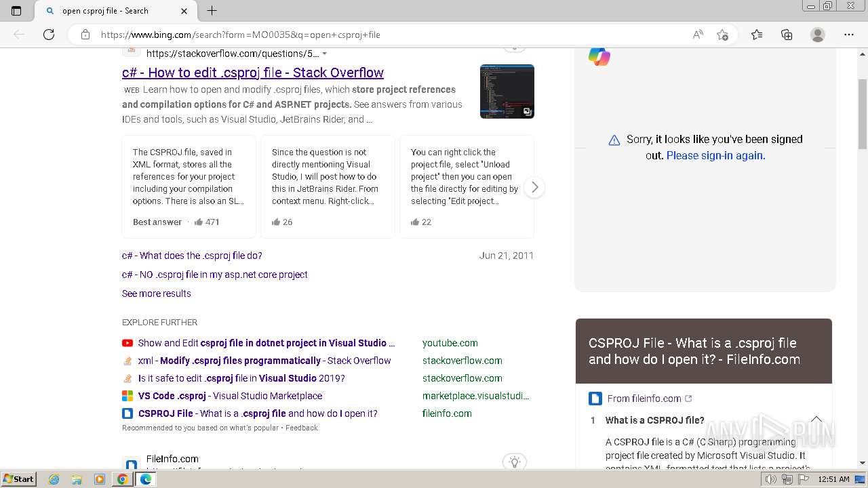Open browser Collections icon
This screenshot has height=488, width=868.
pyautogui.click(x=787, y=35)
